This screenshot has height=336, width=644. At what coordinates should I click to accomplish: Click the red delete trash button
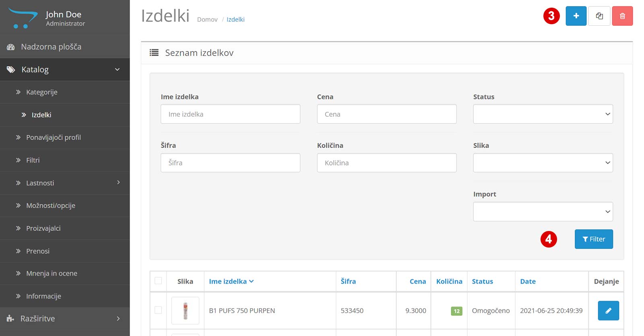pos(622,16)
